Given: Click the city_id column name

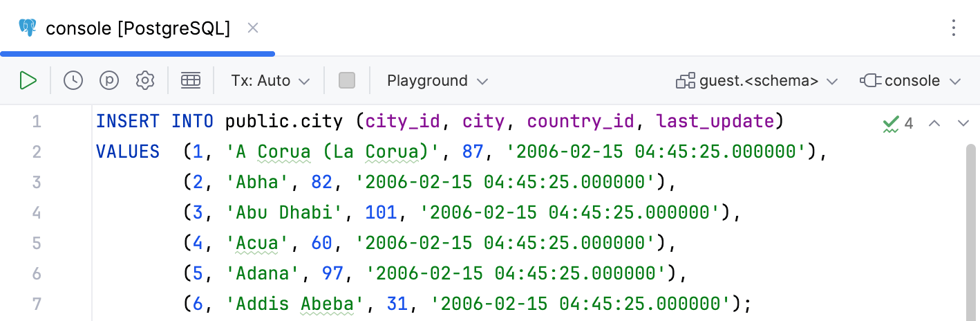Looking at the screenshot, I should pos(403,122).
